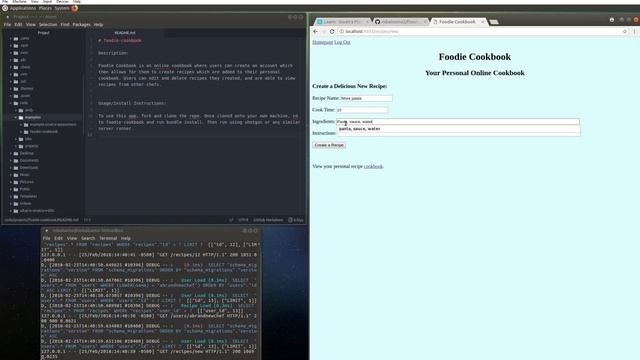Collapse the examples folder arrow
This screenshot has height=360, width=640.
(x=16, y=118)
